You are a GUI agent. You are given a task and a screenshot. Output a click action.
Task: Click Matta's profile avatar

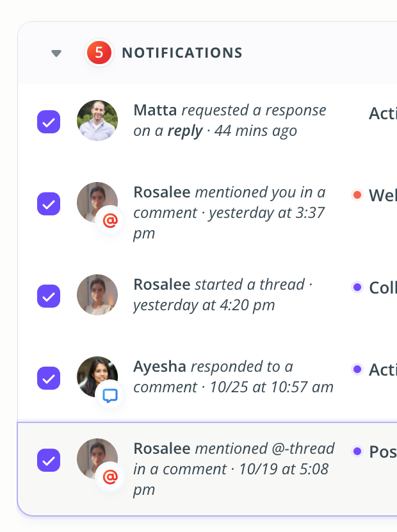pyautogui.click(x=97, y=121)
